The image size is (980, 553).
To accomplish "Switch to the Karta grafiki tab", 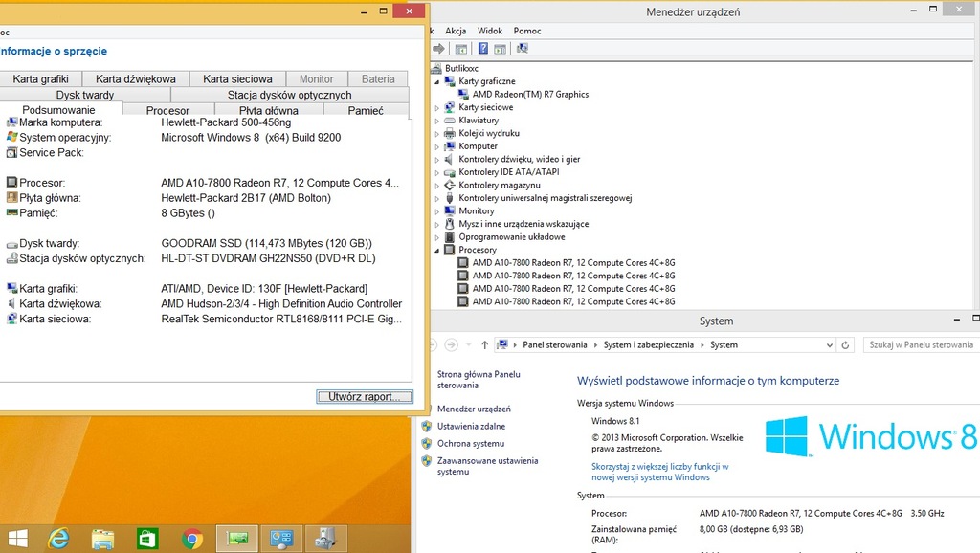I will 40,79.
